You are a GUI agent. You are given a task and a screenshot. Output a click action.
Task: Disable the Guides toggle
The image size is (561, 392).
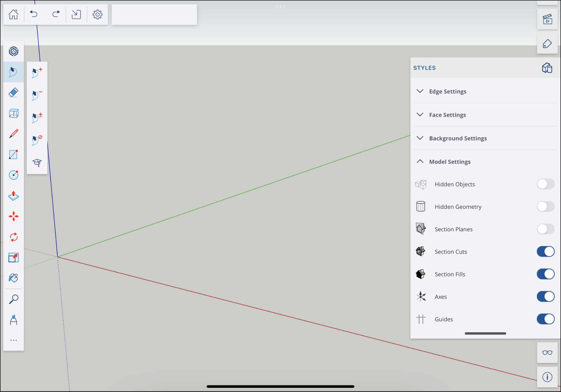point(545,319)
